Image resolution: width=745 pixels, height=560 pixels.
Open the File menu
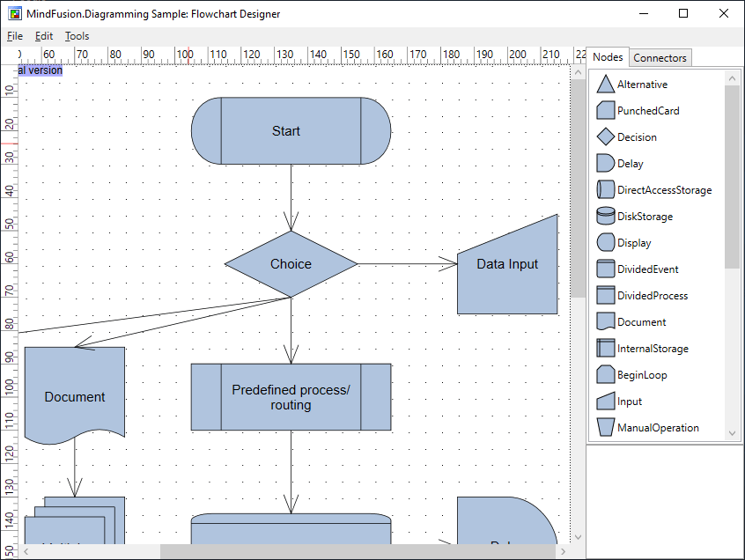14,36
